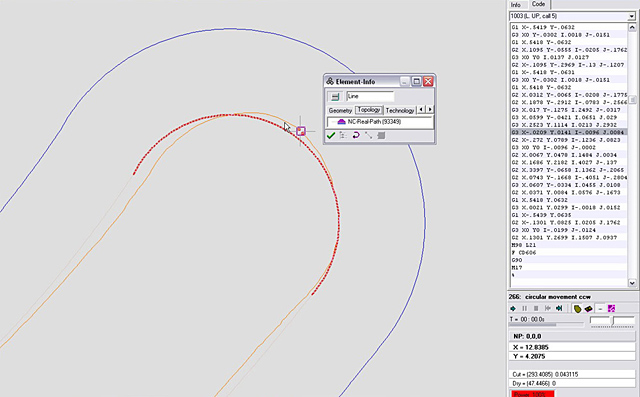640x397 pixels.
Task: Click the magenta checkered icon in the simulation toolbar
Action: click(611, 308)
